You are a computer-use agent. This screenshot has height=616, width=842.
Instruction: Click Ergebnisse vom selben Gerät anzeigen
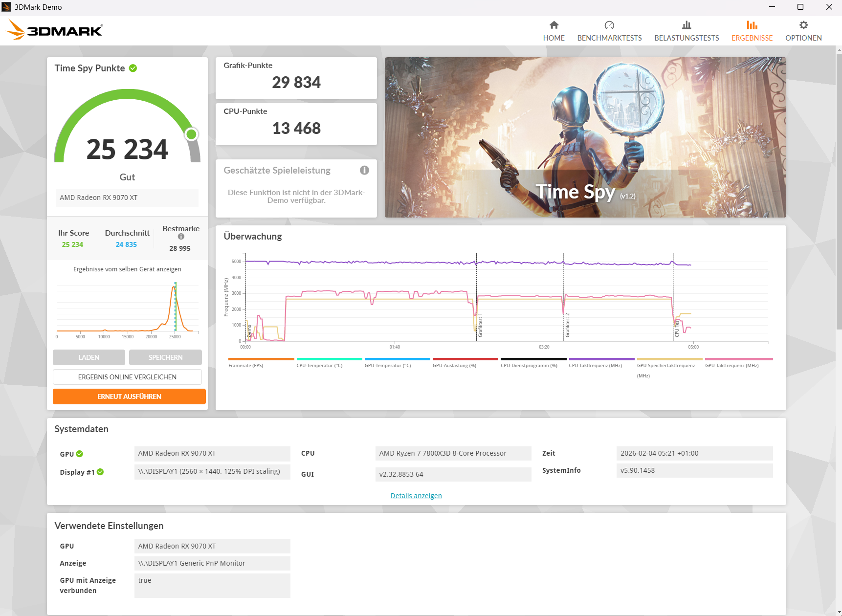[127, 269]
